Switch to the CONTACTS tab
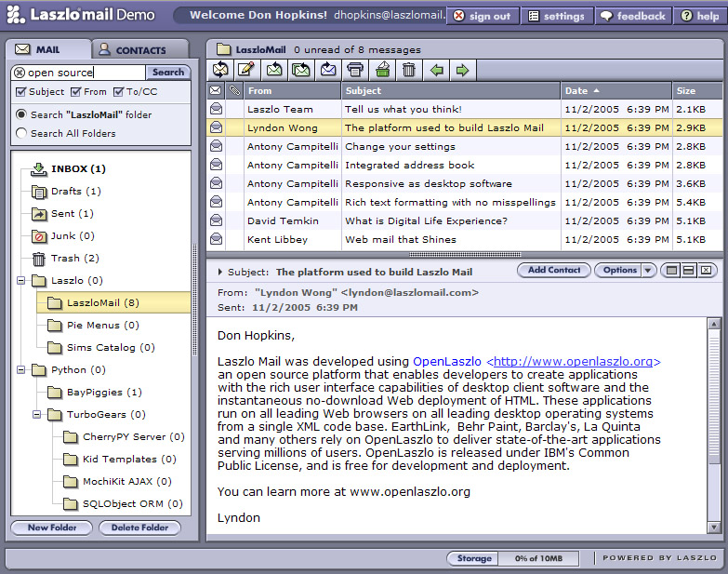Screen dimensions: 728x574 click(x=140, y=49)
